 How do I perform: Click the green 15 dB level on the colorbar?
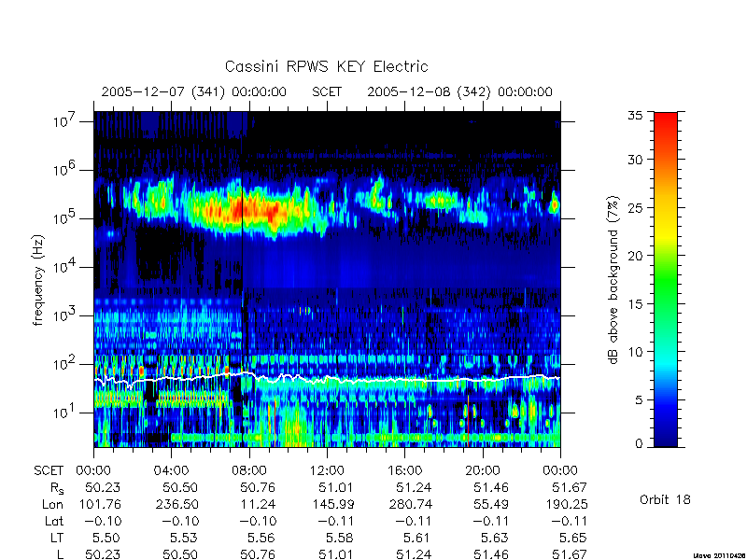(x=666, y=303)
